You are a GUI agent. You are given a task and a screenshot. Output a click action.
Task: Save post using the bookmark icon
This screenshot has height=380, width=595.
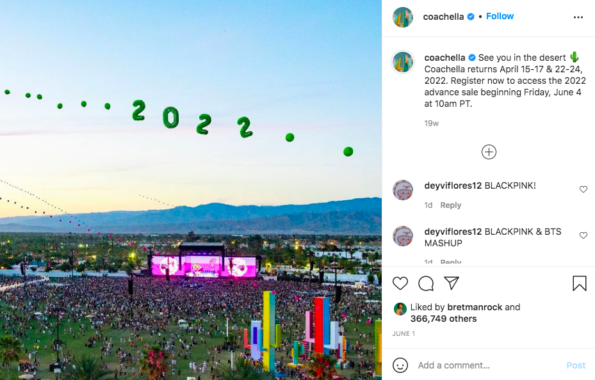point(579,283)
